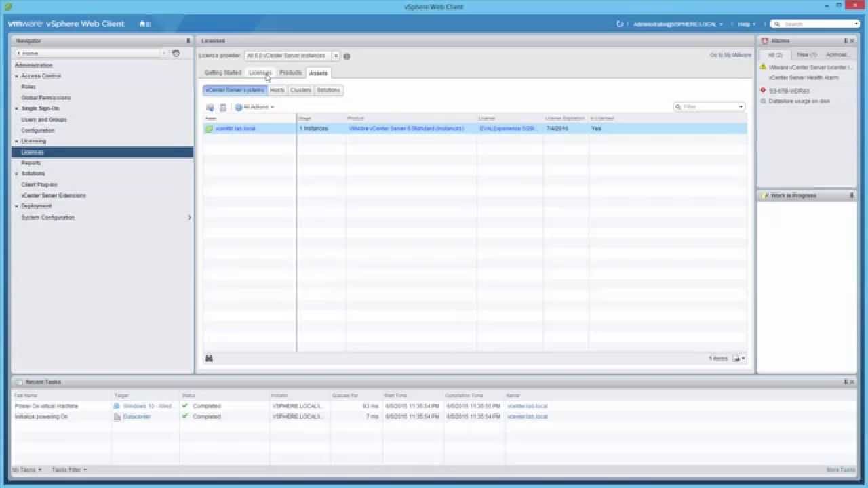The height and width of the screenshot is (488, 868).
Task: Click the second toolbar icon above asset table
Action: [x=223, y=107]
